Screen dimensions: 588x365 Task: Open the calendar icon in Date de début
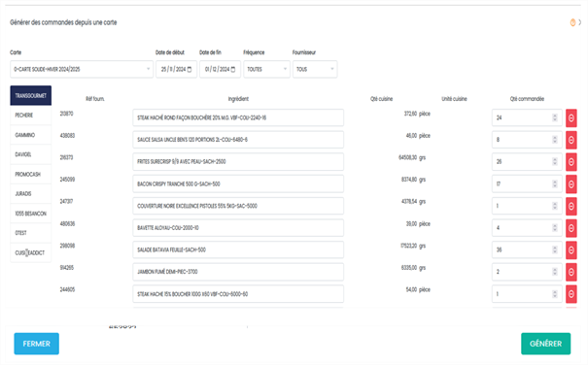[190, 69]
